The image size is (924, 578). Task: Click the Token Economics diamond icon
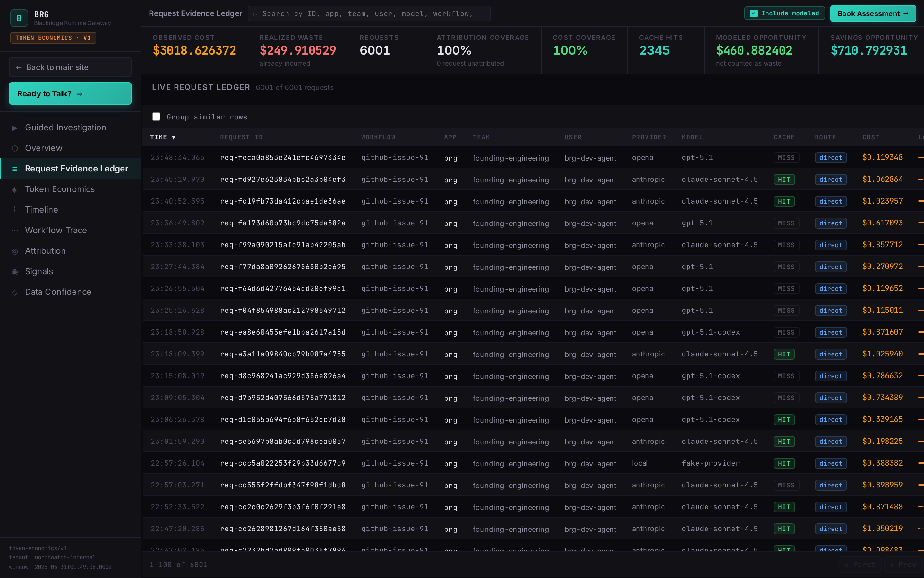tap(14, 189)
